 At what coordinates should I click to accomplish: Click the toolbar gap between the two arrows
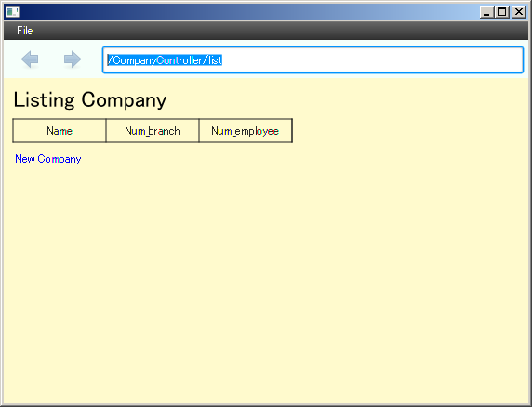tap(51, 59)
